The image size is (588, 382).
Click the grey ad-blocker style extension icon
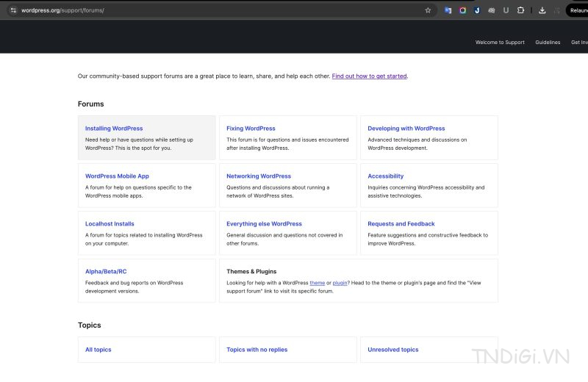(x=491, y=10)
